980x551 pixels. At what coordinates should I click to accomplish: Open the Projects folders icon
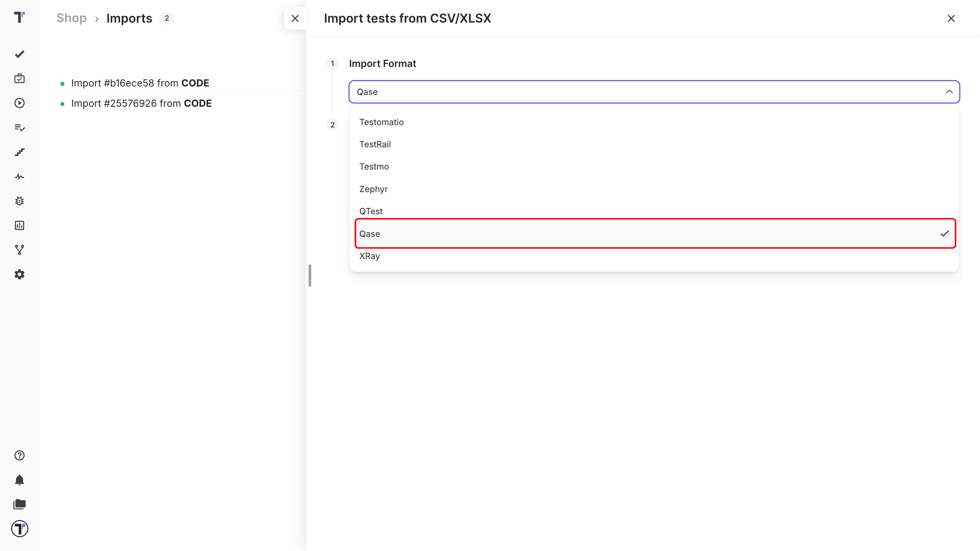tap(20, 504)
